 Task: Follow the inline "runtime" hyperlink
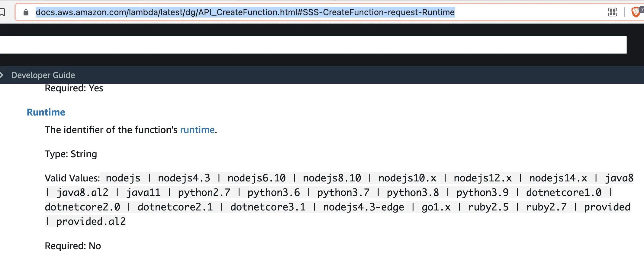197,130
